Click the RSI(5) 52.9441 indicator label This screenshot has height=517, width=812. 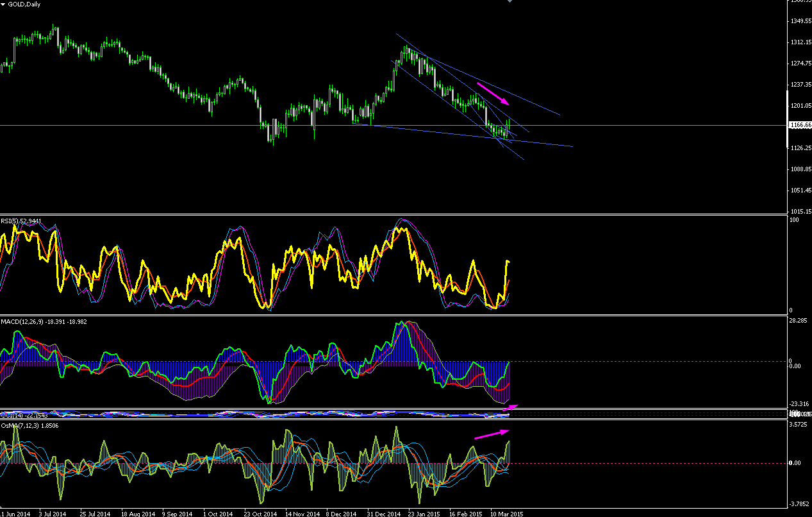(x=21, y=221)
